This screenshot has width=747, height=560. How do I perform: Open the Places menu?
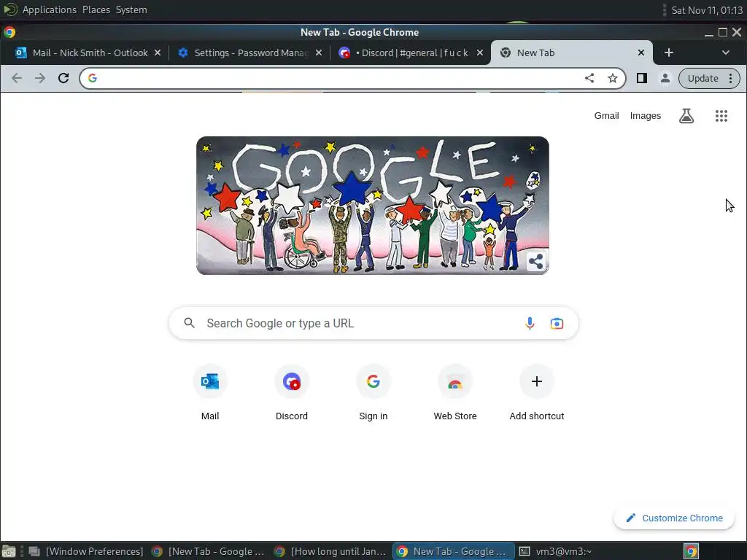[96, 9]
